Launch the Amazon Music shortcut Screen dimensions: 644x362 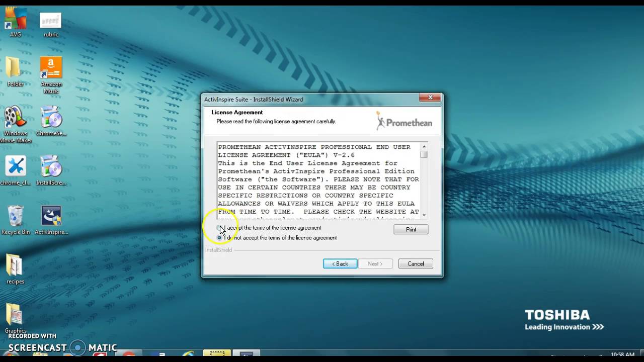click(x=51, y=75)
